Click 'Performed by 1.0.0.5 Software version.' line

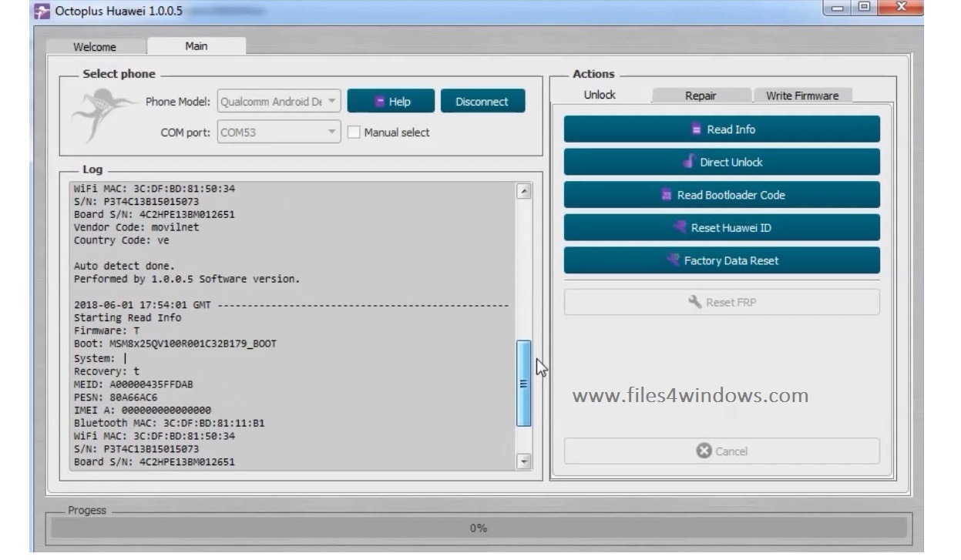coord(186,279)
